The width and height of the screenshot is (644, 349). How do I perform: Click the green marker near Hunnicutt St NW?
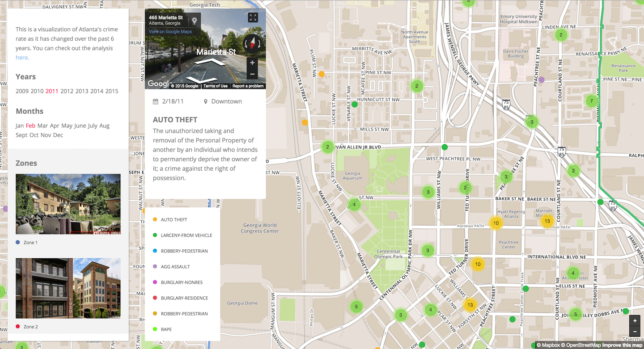[x=355, y=104]
